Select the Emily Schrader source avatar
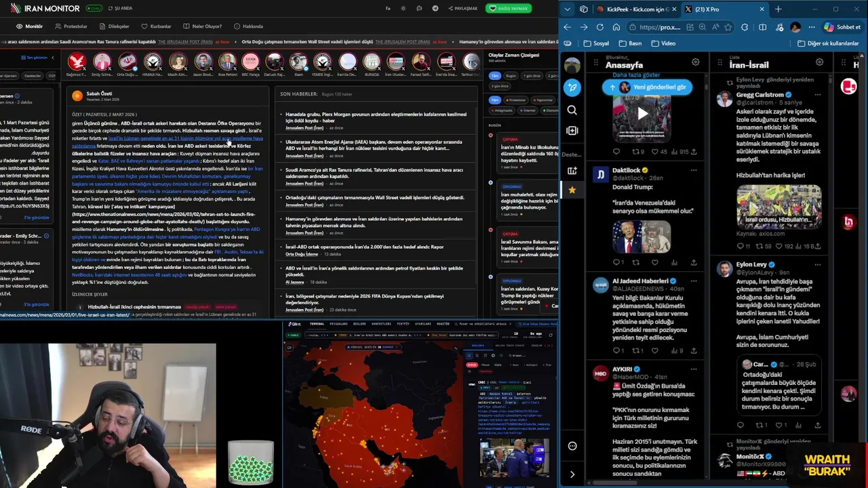This screenshot has height=488, width=868. [x=102, y=62]
